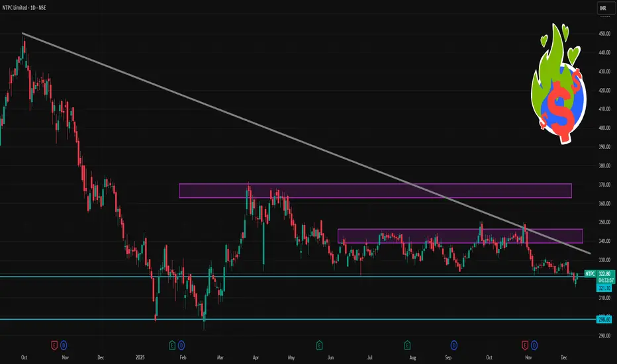Click the 350.00 price axis label

[604, 222]
